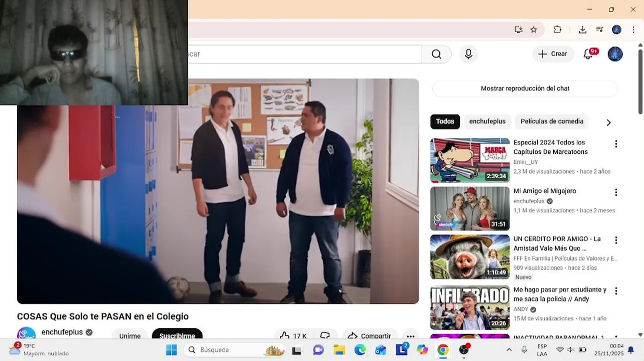Click title Me hago pasar por estudiante
Screen dimensions: 644x361
coord(560,294)
